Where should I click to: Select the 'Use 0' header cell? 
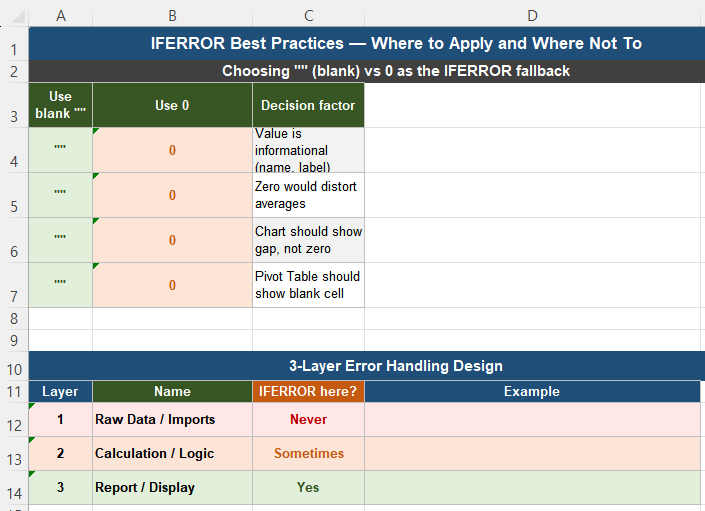(x=172, y=105)
